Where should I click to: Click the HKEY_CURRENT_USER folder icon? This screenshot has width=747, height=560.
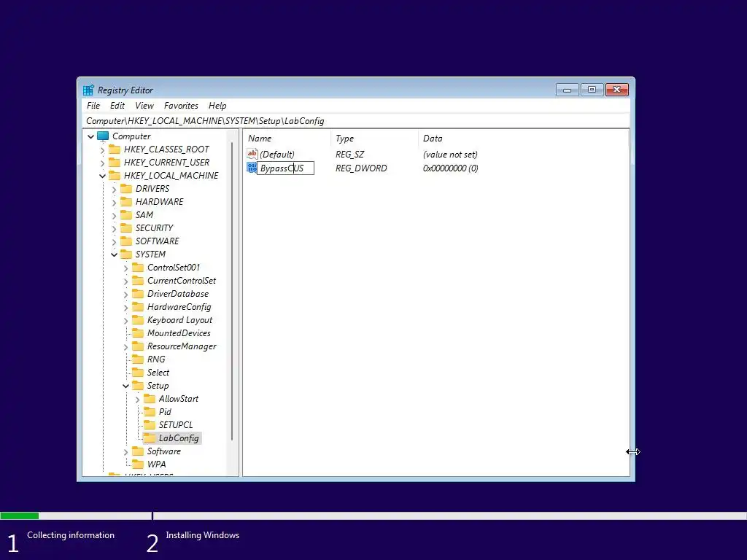tap(115, 163)
